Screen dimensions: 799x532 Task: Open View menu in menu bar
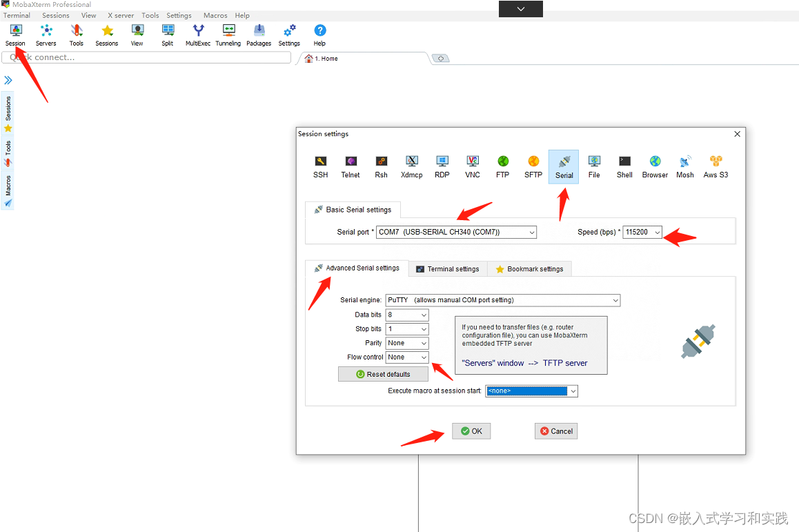(x=89, y=15)
